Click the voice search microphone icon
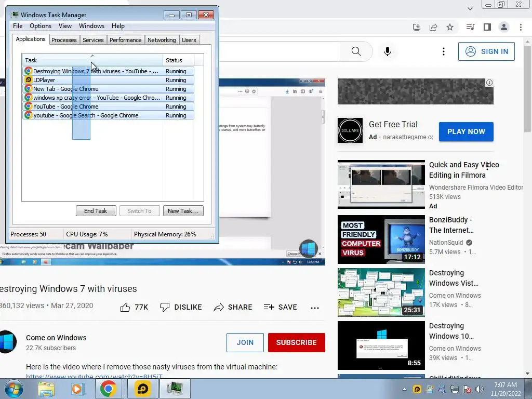Viewport: 532px width, 399px height. click(x=388, y=51)
